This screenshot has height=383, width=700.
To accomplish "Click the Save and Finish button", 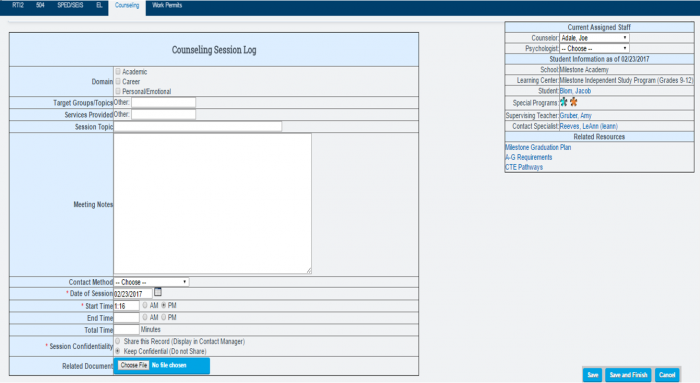I will [628, 375].
